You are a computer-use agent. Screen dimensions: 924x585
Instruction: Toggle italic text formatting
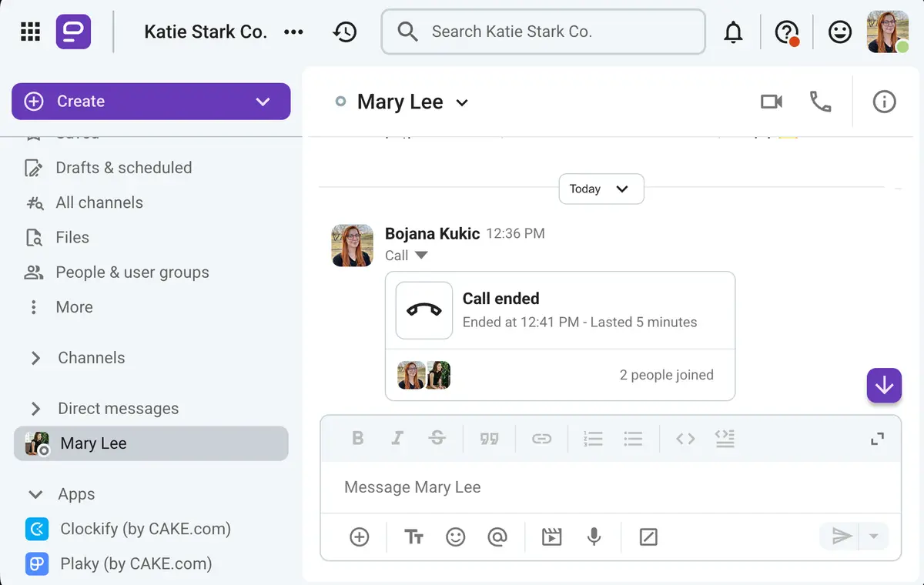pyautogui.click(x=397, y=438)
